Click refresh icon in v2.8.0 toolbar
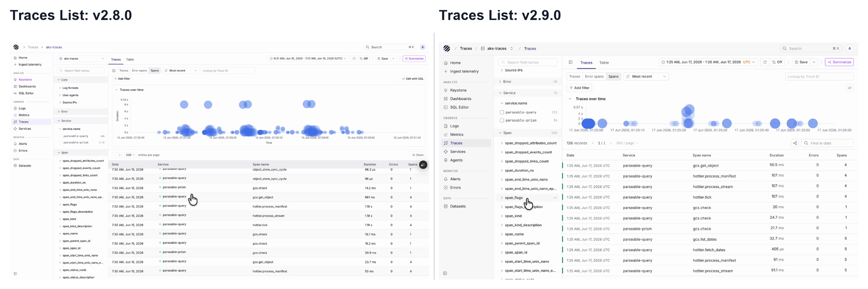 (354, 58)
